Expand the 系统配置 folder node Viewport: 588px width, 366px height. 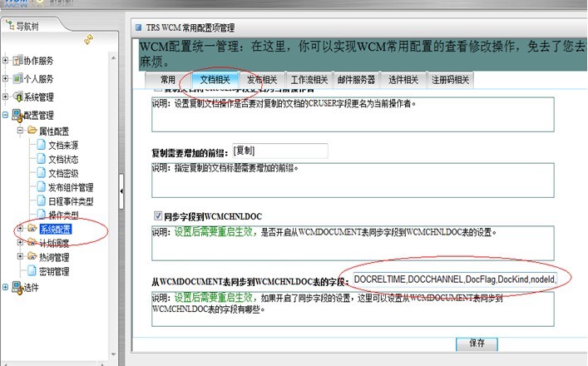coord(20,229)
